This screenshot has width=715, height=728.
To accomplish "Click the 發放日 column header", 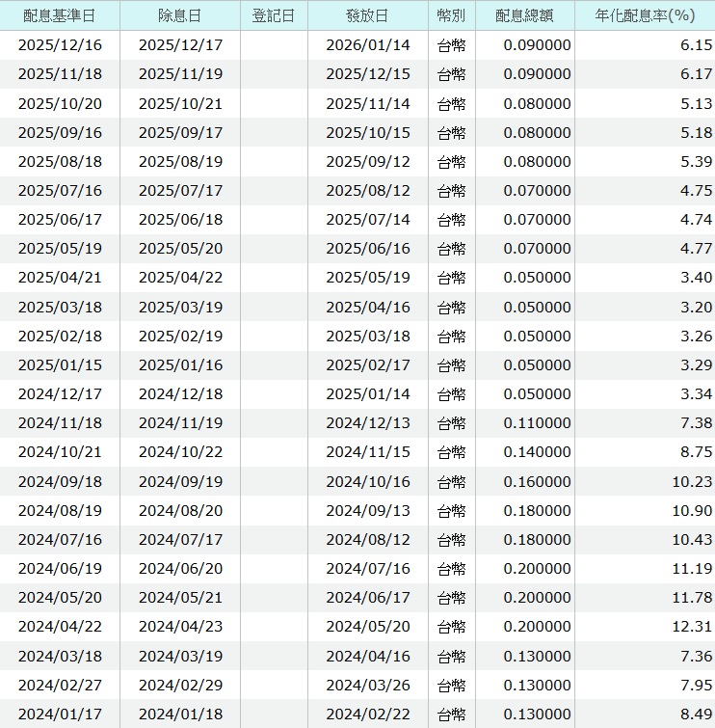I will [x=367, y=15].
